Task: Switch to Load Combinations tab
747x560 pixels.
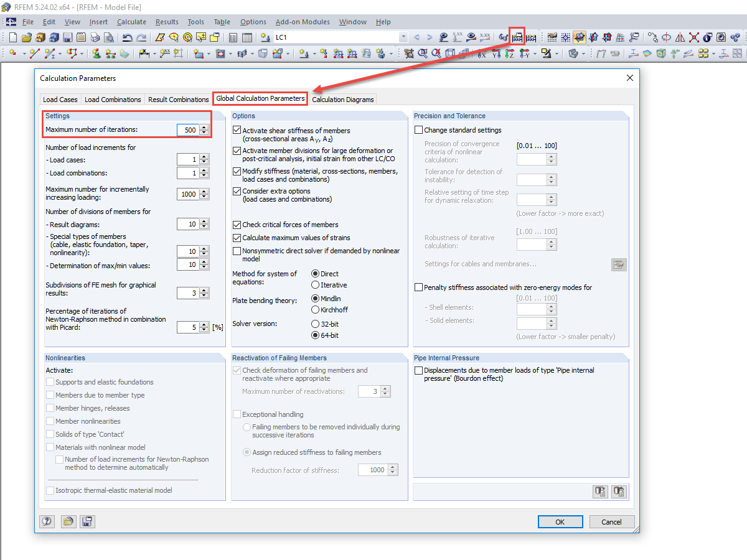Action: 113,100
